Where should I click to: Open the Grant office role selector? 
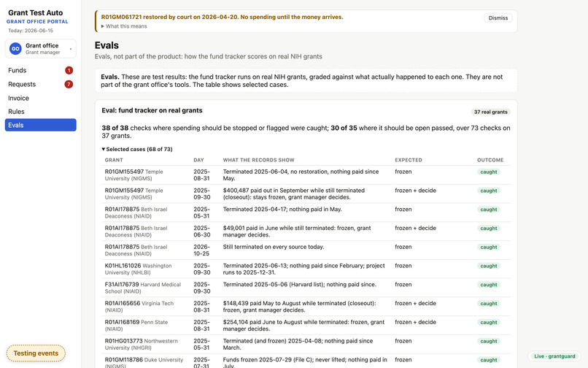tap(41, 49)
